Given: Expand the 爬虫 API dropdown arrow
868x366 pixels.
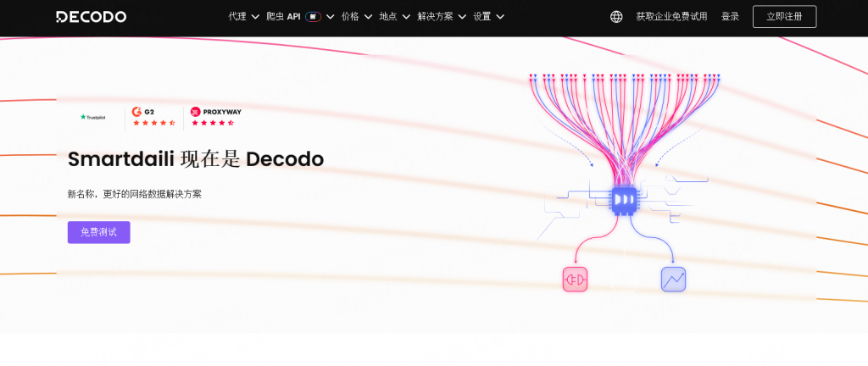Looking at the screenshot, I should pyautogui.click(x=331, y=17).
